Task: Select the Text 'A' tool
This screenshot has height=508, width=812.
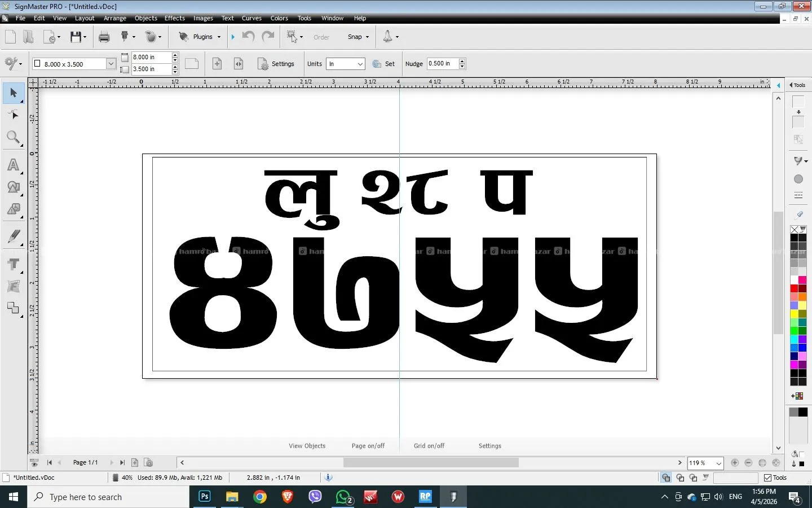Action: tap(14, 165)
